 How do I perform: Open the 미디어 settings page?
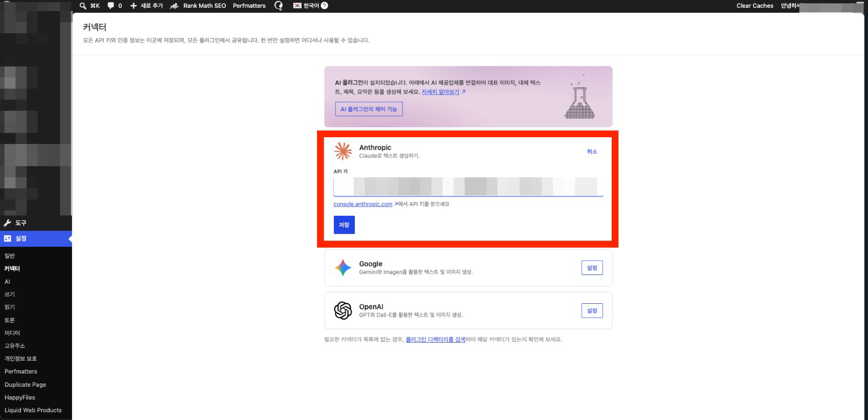[x=12, y=333]
